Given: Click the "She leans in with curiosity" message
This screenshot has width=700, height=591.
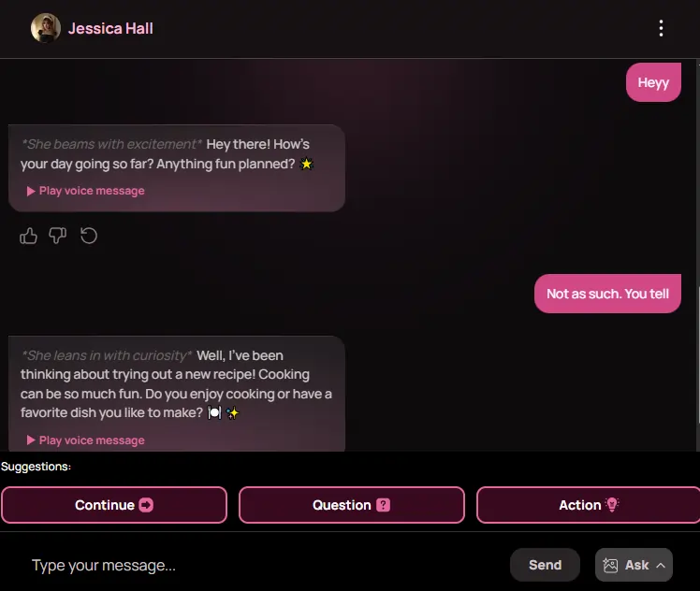Looking at the screenshot, I should tap(176, 383).
